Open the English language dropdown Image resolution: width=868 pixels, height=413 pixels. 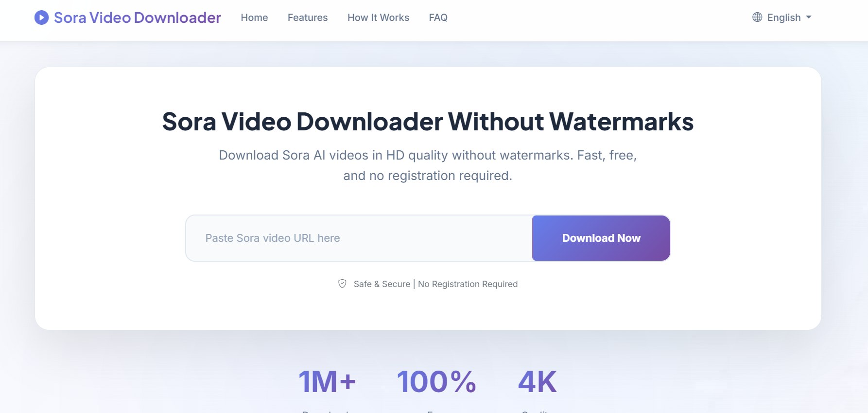click(783, 18)
